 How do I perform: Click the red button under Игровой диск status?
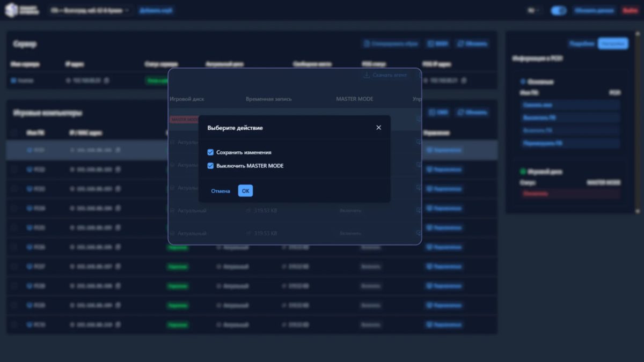pos(537,194)
